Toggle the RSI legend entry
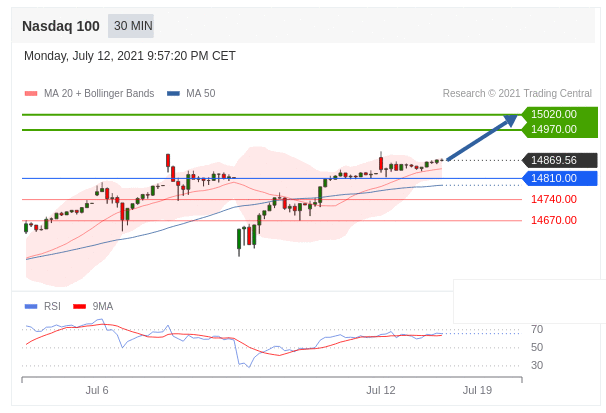This screenshot has width=606, height=413. click(52, 306)
